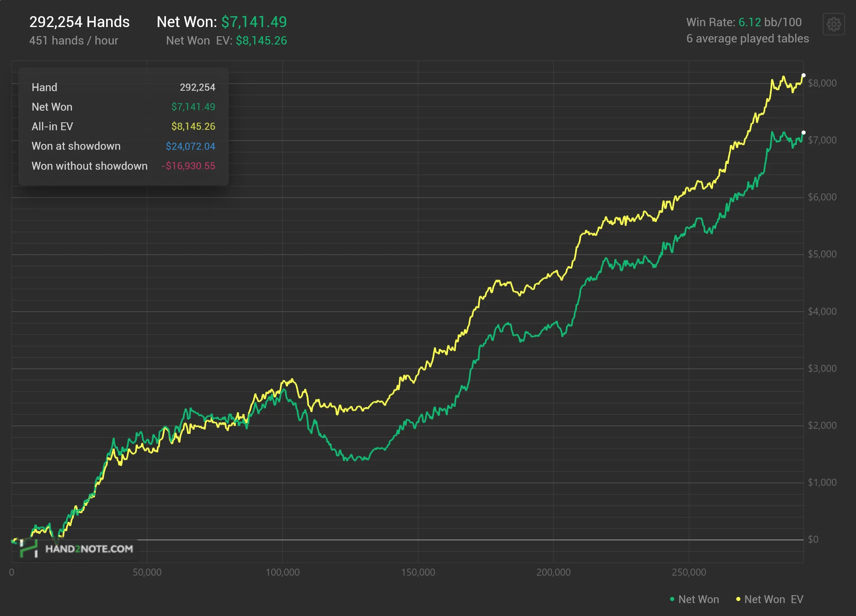Click the 6 average played tables text

pyautogui.click(x=747, y=39)
